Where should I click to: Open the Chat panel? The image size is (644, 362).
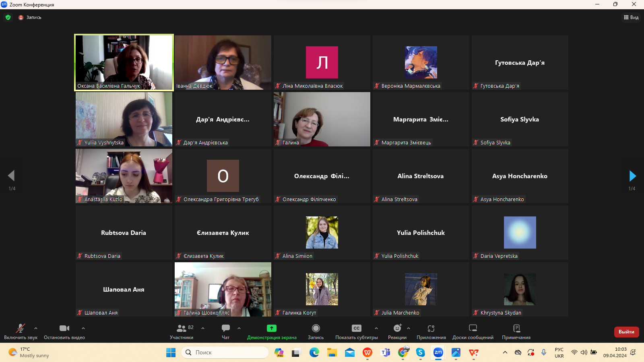226,328
